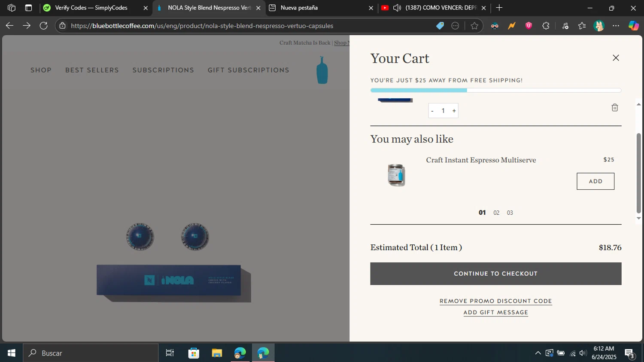Open a new browser tab
The height and width of the screenshot is (362, 644).
[x=499, y=8]
